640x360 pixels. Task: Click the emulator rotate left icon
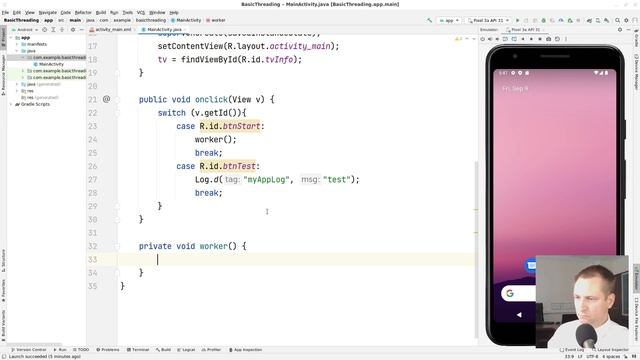click(505, 39)
